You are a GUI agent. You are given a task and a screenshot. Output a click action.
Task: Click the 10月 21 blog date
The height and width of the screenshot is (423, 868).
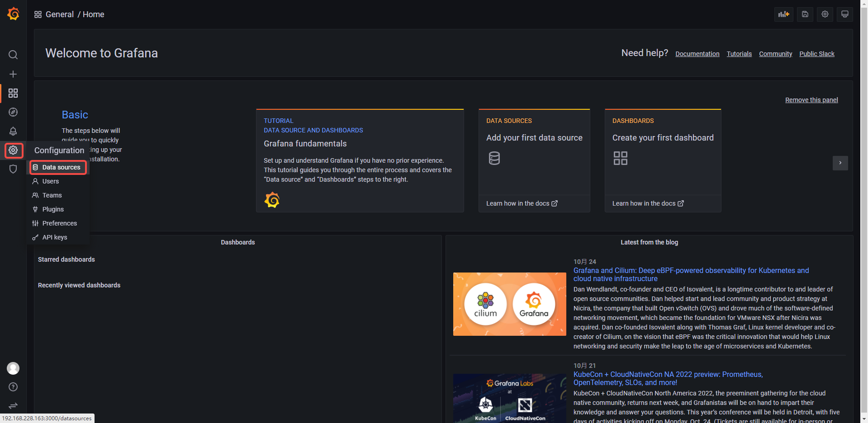coord(585,366)
